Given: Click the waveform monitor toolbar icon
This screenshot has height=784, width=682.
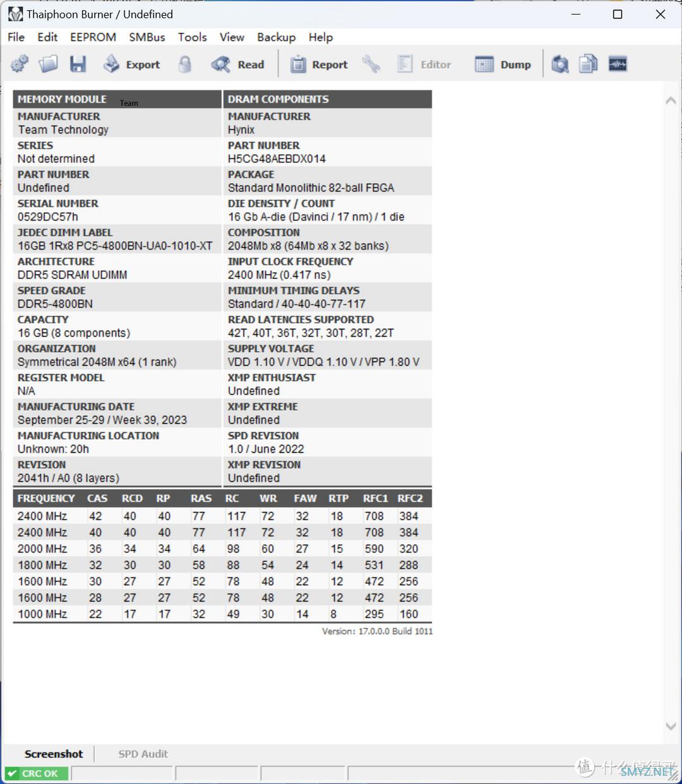Looking at the screenshot, I should pyautogui.click(x=618, y=64).
